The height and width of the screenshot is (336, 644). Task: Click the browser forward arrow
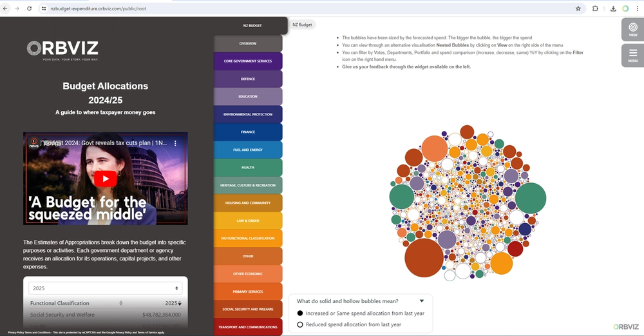pos(17,8)
